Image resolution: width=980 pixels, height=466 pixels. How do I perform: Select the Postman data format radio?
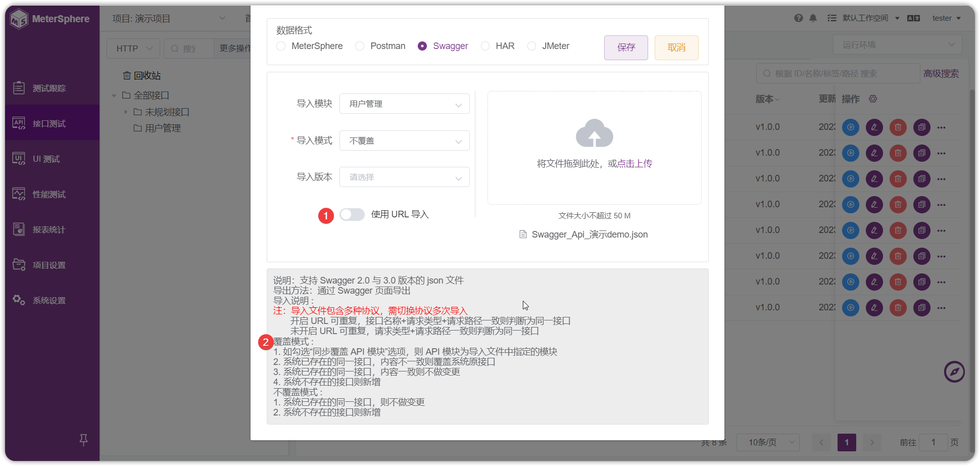pos(360,46)
